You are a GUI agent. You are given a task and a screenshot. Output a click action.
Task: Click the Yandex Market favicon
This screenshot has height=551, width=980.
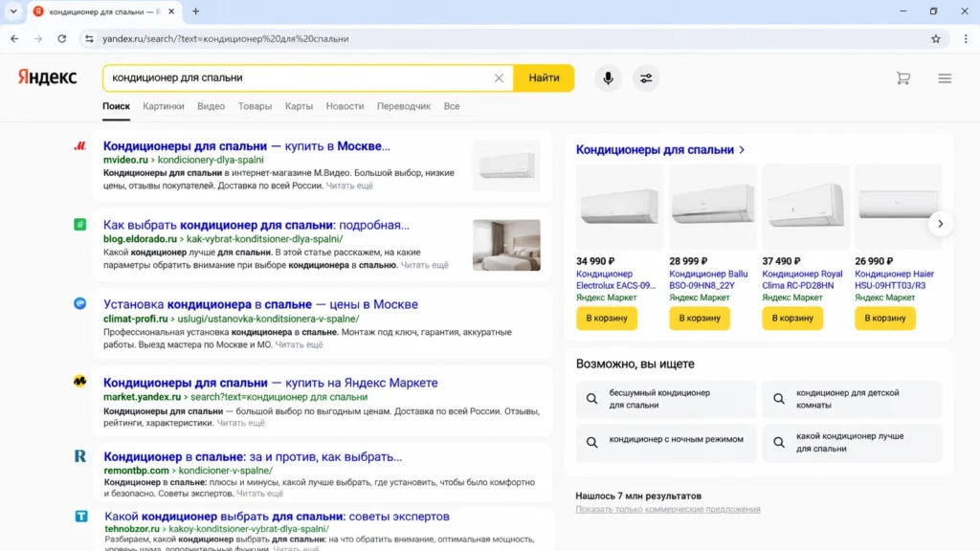[80, 381]
